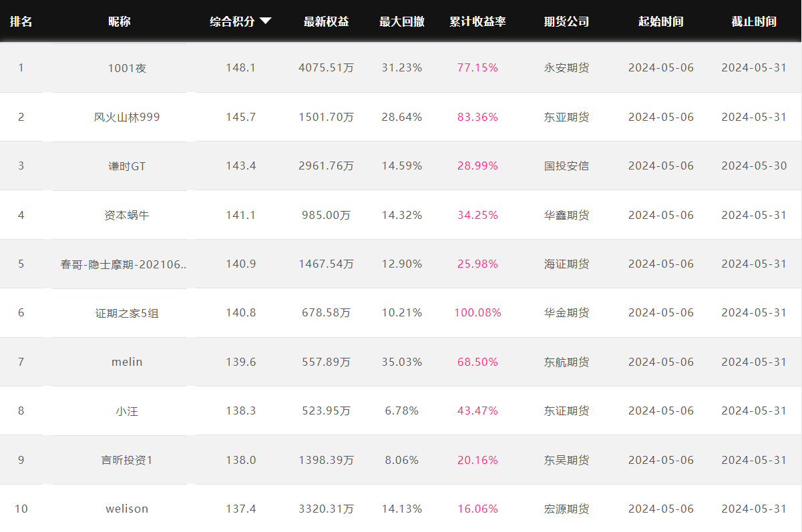This screenshot has height=532, width=802.
Task: Click return rate 16.06%
Action: (477, 509)
